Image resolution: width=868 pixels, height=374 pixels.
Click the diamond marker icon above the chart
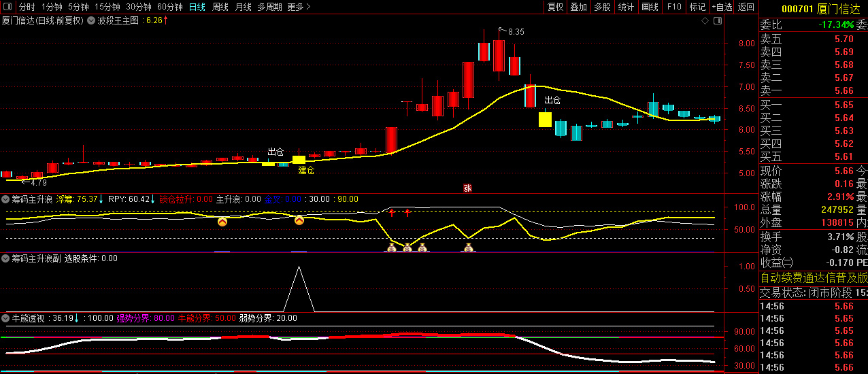705,20
